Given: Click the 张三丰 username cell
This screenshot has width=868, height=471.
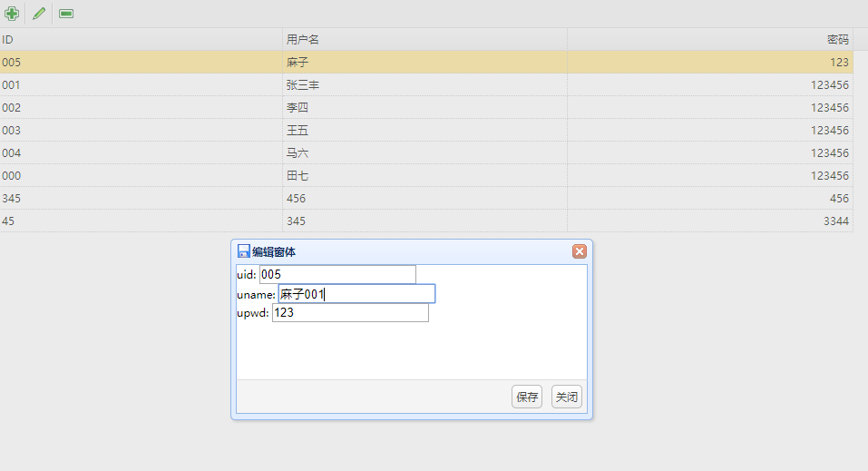Looking at the screenshot, I should click(x=424, y=84).
